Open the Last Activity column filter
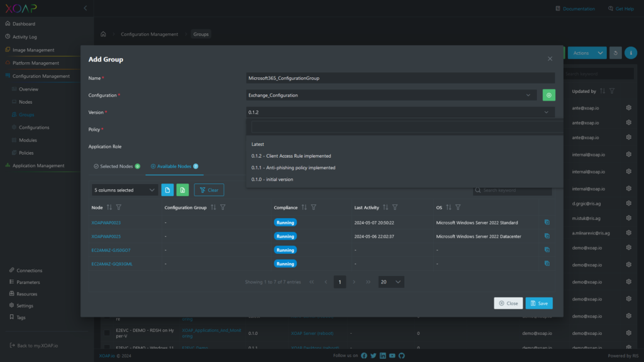The image size is (644, 362). click(x=395, y=207)
